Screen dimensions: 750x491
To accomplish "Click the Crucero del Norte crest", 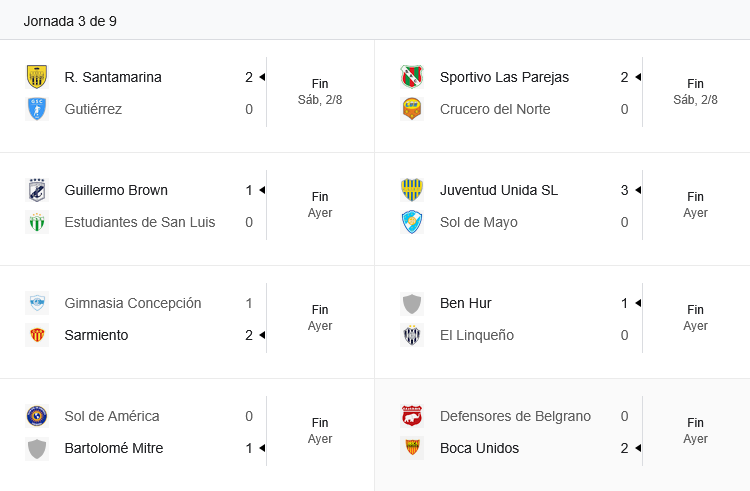I will coord(412,109).
